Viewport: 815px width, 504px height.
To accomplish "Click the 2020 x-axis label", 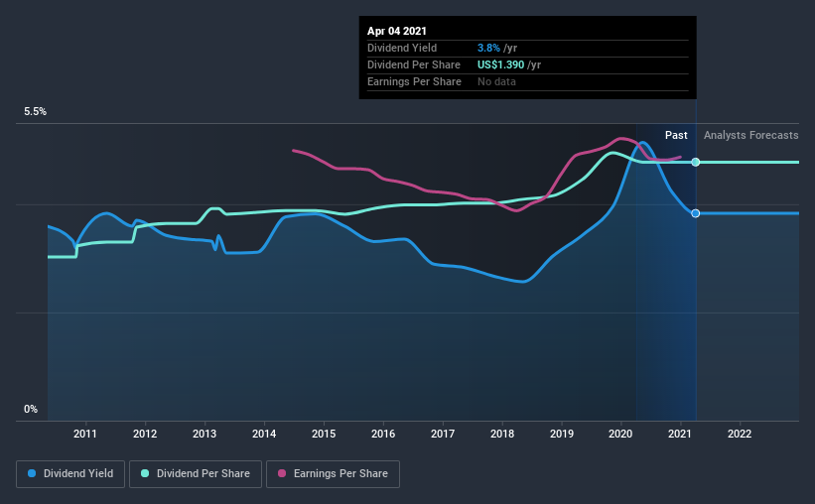I will [620, 434].
